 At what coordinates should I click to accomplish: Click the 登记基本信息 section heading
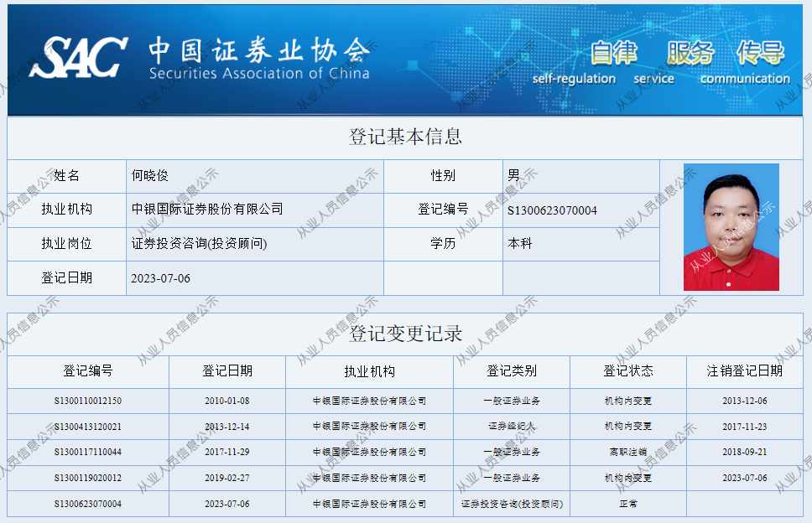(405, 137)
